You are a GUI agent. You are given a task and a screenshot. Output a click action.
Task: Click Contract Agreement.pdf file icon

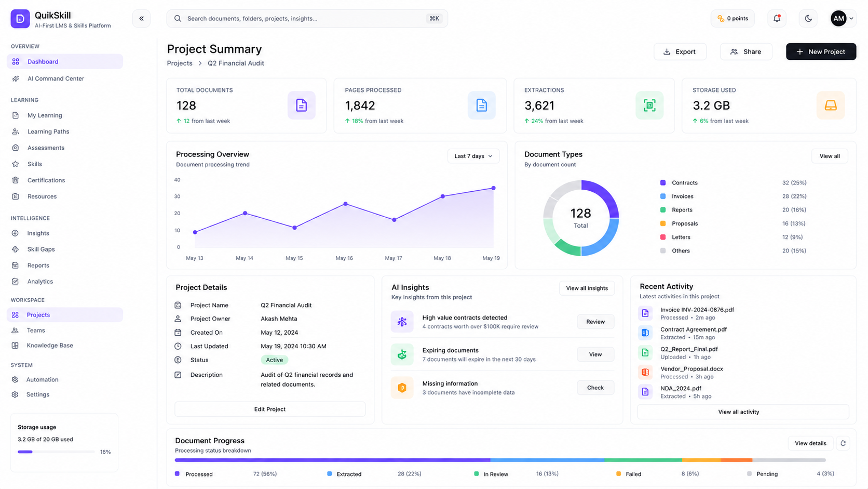click(645, 333)
